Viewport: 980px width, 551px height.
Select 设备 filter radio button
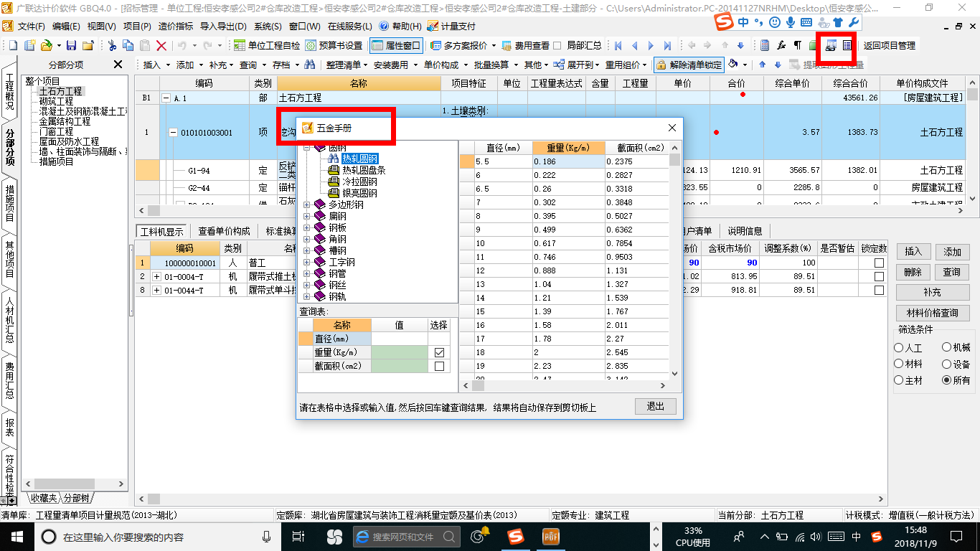point(946,364)
